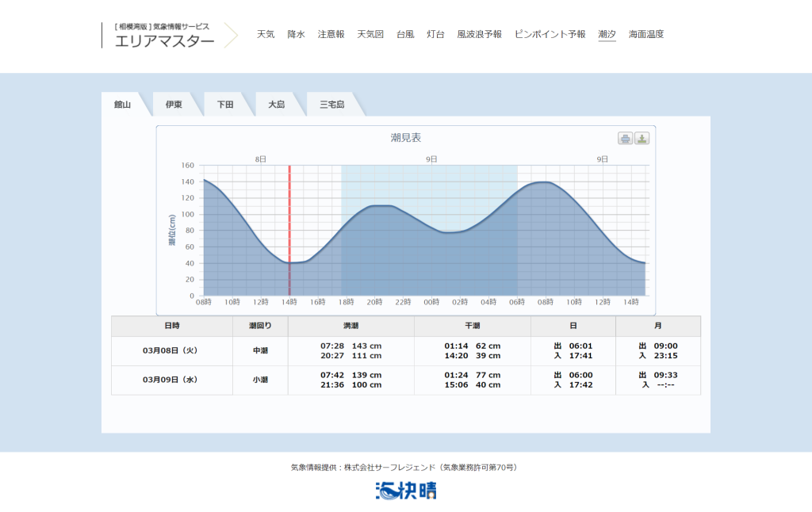Select the 台風 menu link
Image resolution: width=812 pixels, height=512 pixels.
point(405,35)
